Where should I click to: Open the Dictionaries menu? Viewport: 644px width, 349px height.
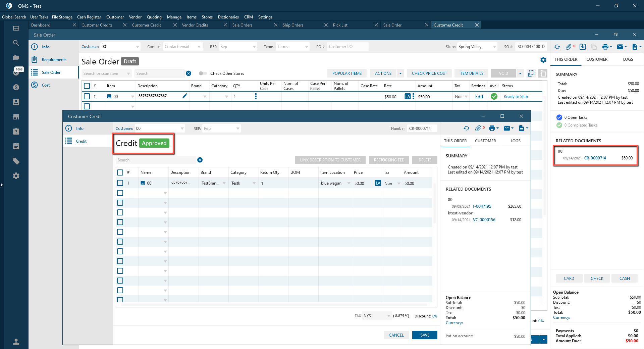pos(228,17)
